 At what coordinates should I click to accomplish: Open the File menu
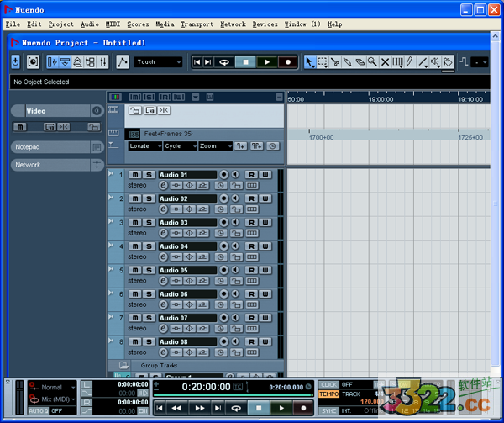click(13, 24)
